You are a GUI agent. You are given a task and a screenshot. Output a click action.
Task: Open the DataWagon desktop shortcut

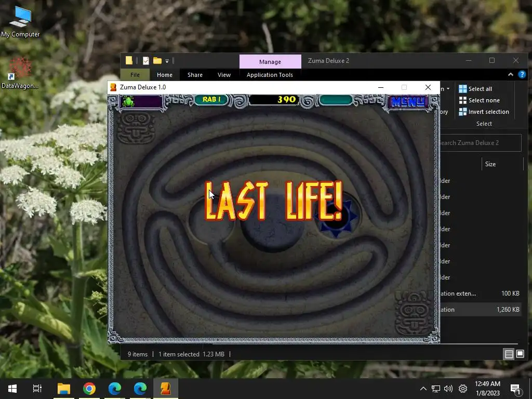pyautogui.click(x=20, y=73)
